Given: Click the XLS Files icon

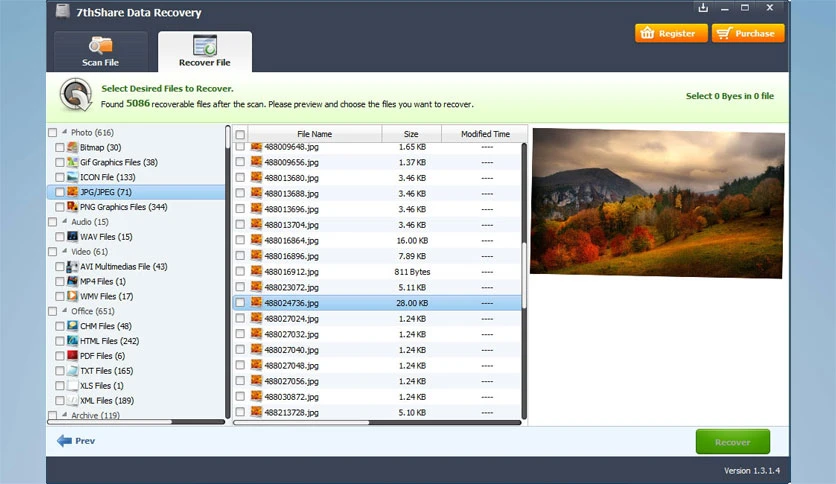Looking at the screenshot, I should click(73, 385).
